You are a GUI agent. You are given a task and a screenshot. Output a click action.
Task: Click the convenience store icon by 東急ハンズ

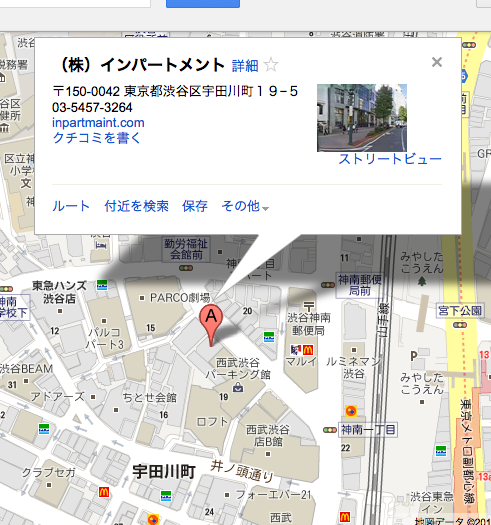pos(102,285)
